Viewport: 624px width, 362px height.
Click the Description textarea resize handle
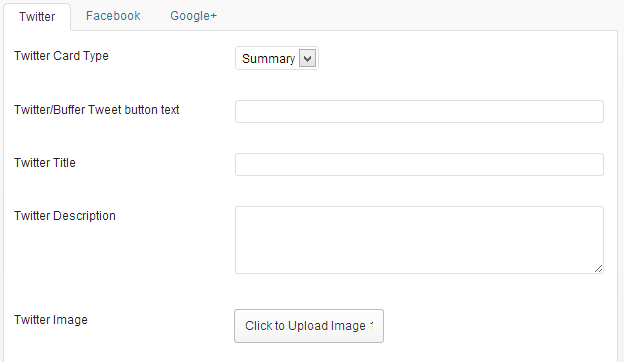599,269
